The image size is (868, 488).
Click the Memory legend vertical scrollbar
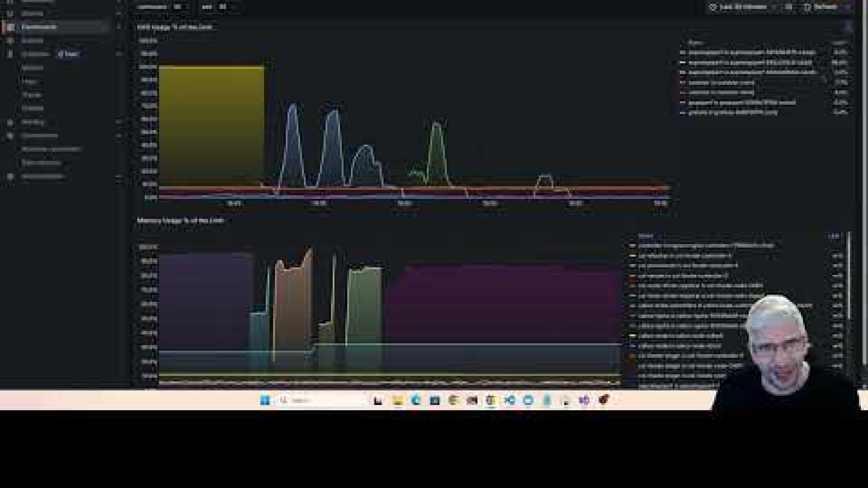click(849, 275)
